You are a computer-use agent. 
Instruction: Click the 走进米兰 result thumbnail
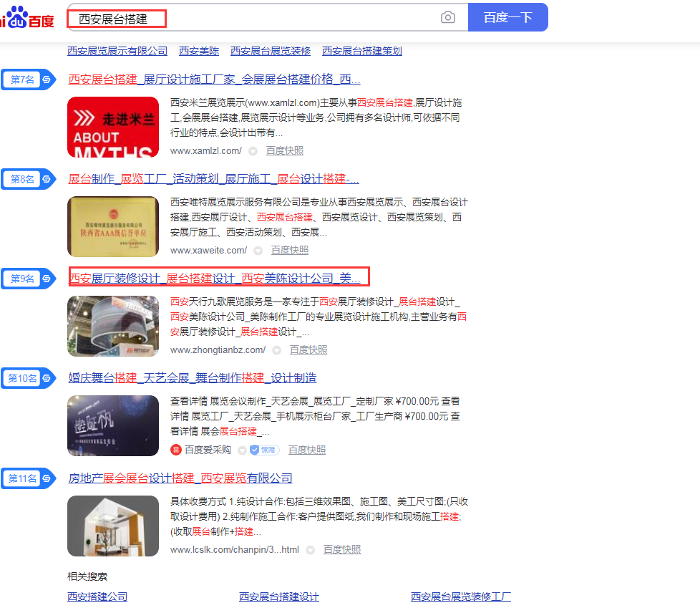tap(113, 127)
